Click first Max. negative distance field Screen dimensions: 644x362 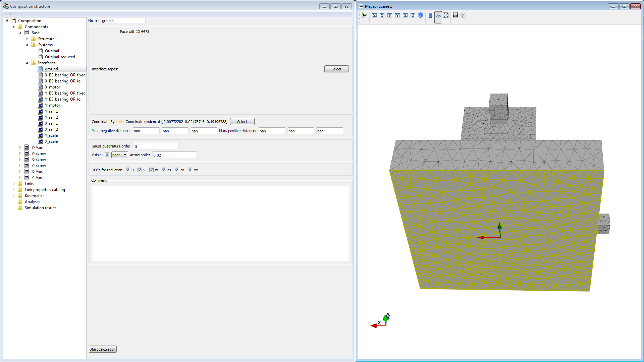pos(146,131)
